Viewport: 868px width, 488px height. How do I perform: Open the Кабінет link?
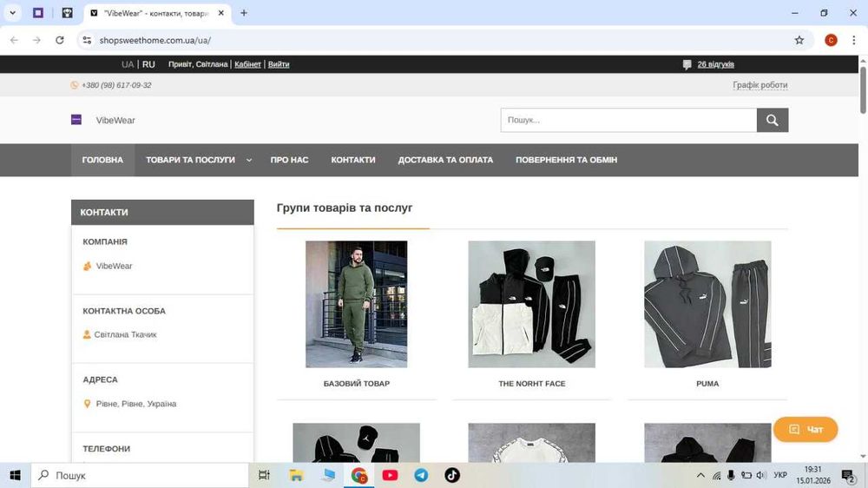click(x=247, y=64)
